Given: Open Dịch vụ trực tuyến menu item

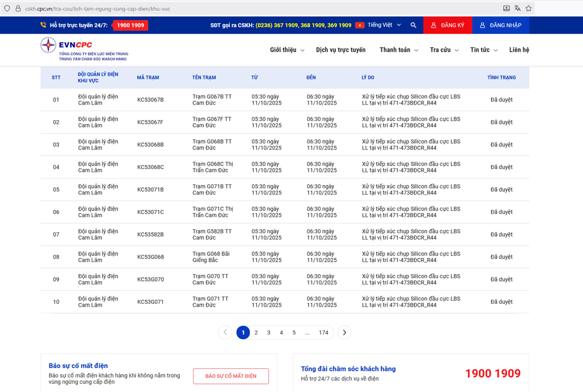Looking at the screenshot, I should 340,50.
